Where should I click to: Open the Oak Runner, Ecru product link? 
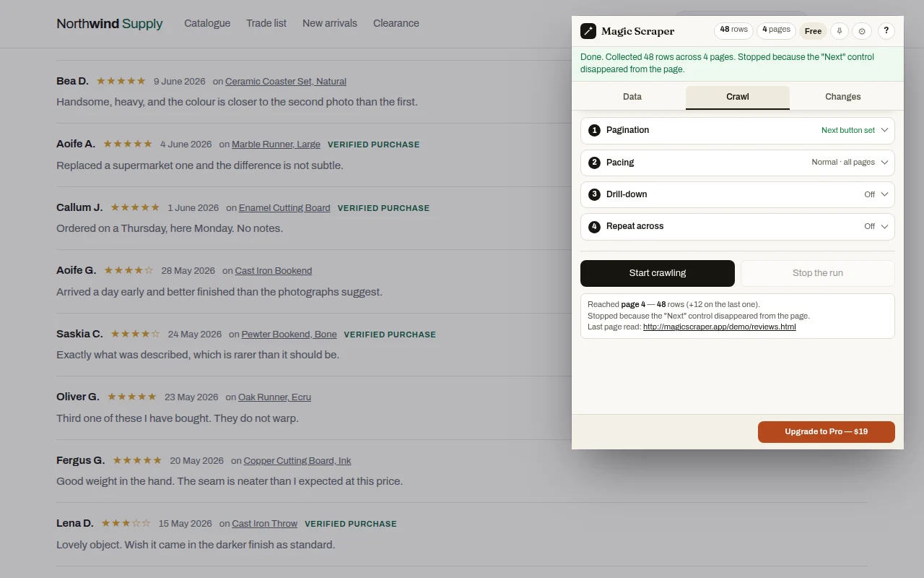(275, 397)
